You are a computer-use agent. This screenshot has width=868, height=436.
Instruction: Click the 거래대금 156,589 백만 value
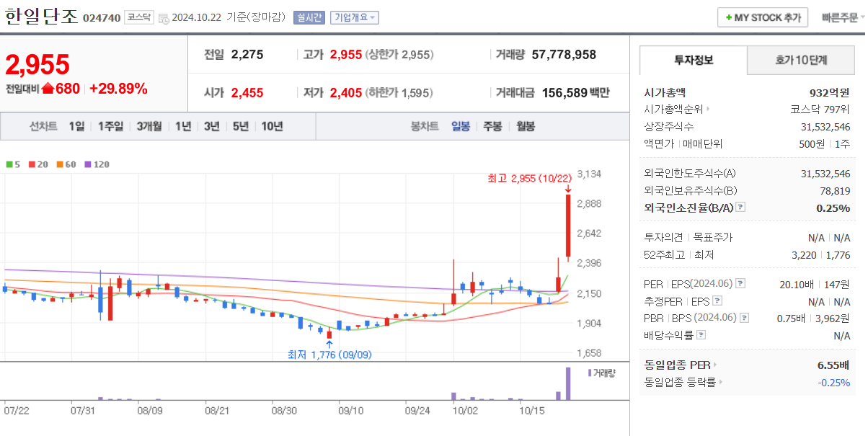tap(575, 92)
